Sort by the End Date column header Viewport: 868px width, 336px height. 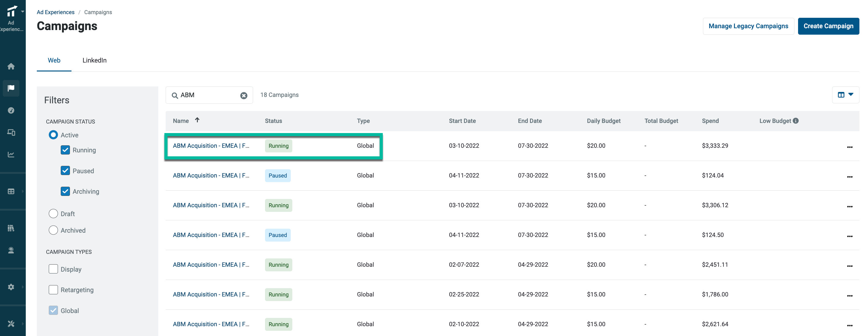click(530, 121)
